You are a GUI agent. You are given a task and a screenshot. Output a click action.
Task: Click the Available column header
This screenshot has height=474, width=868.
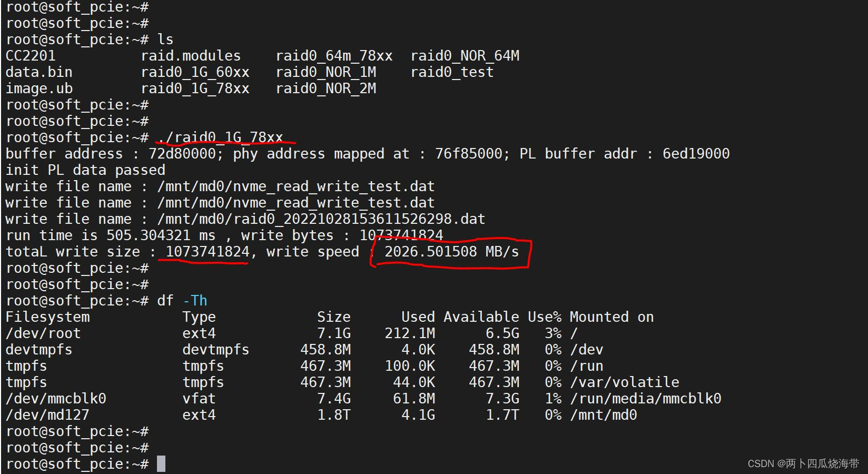coord(481,317)
